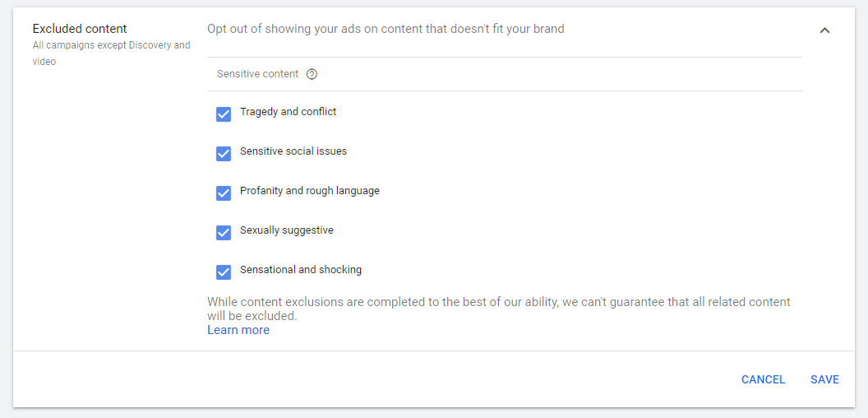This screenshot has height=418, width=868.
Task: Collapse the Excluded content section chevron
Action: (824, 30)
